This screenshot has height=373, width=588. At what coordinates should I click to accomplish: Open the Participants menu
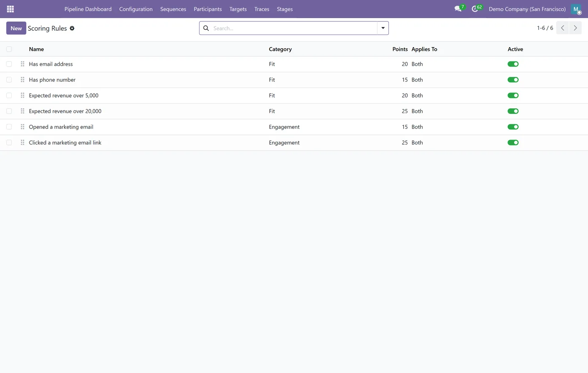click(x=208, y=9)
